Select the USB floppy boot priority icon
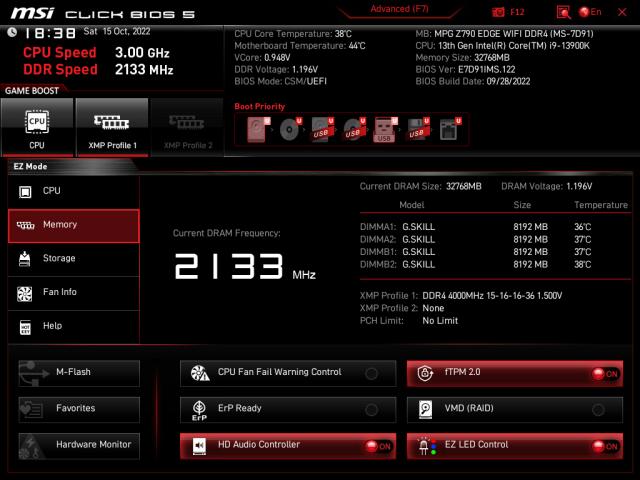Screen dimensions: 640x480 [x=418, y=129]
